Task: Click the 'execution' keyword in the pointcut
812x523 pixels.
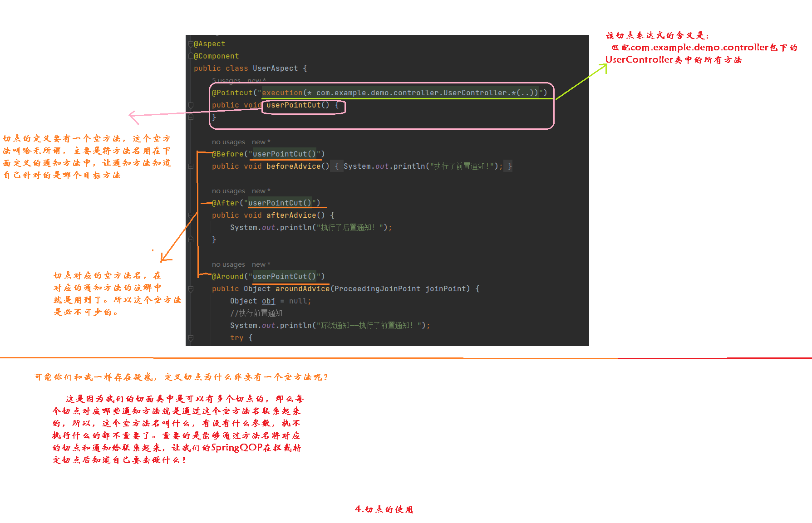Action: click(x=282, y=93)
